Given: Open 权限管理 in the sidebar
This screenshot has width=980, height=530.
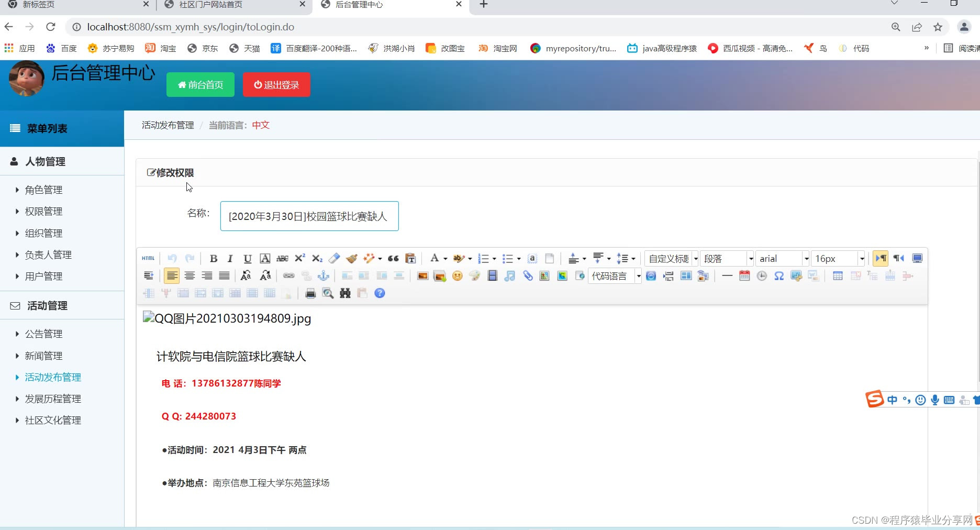Looking at the screenshot, I should coord(43,211).
